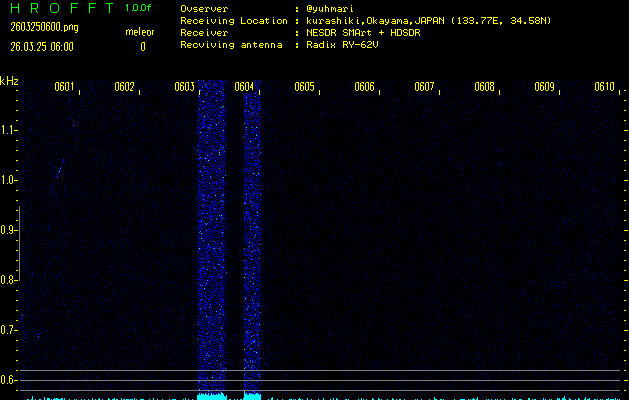Click the kHz axis label
Viewport: 629px width, 400px height.
9,81
